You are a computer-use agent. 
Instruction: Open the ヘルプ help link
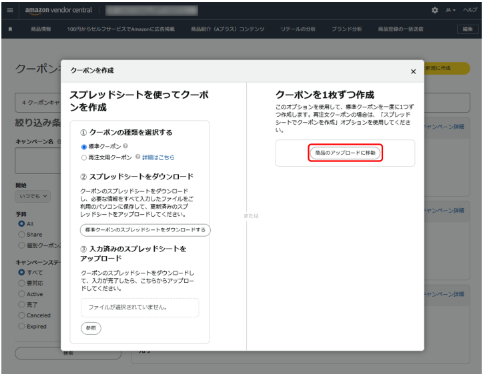tap(470, 10)
